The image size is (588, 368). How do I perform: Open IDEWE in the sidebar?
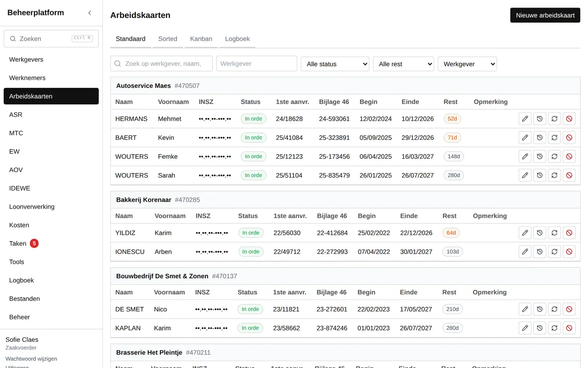pyautogui.click(x=51, y=188)
